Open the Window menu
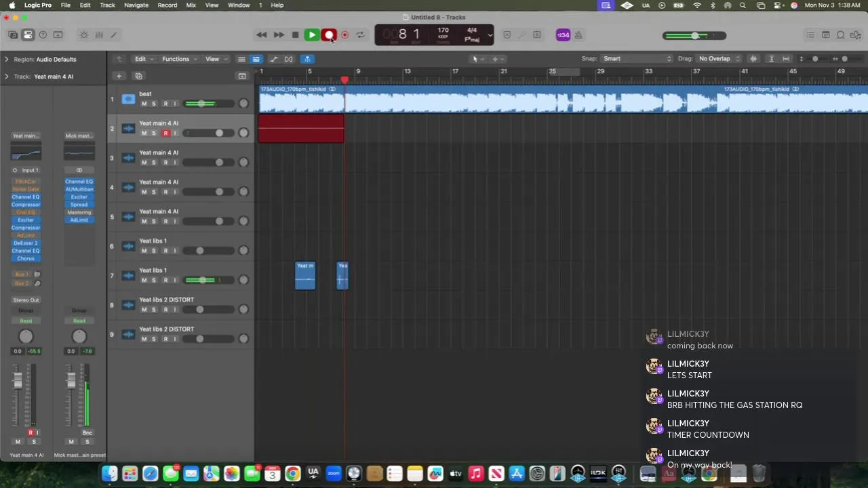The width and height of the screenshot is (868, 488). tap(239, 5)
